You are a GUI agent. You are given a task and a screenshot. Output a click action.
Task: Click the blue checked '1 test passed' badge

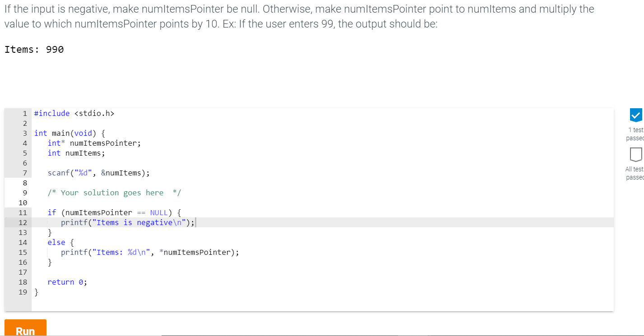[x=635, y=115]
